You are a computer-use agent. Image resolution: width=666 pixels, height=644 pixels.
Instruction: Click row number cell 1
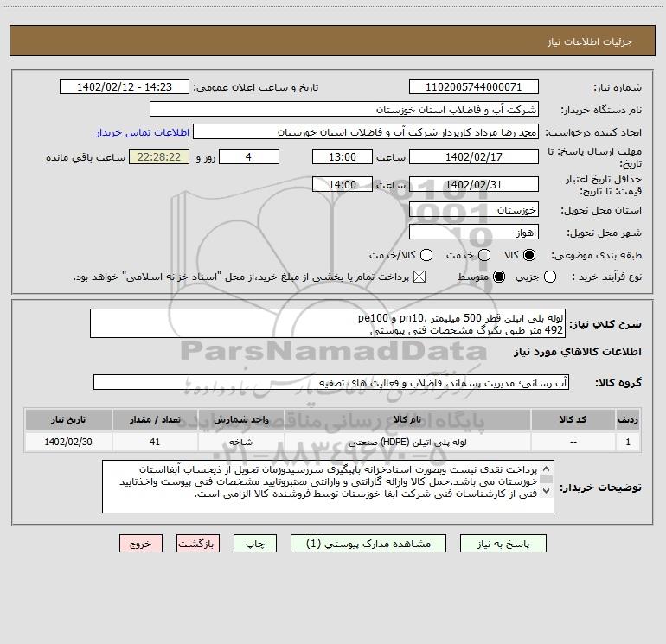[628, 442]
